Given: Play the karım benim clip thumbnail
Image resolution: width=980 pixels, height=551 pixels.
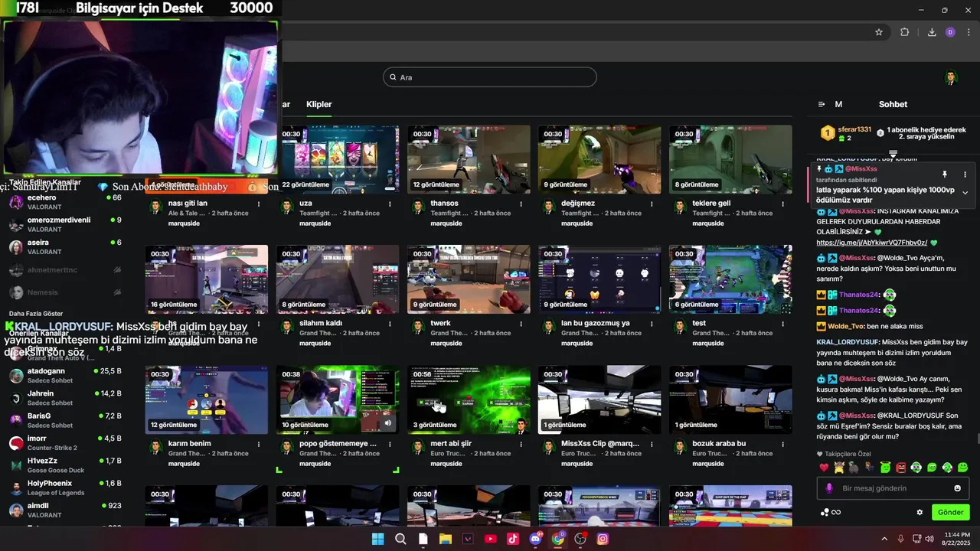Looking at the screenshot, I should point(207,399).
